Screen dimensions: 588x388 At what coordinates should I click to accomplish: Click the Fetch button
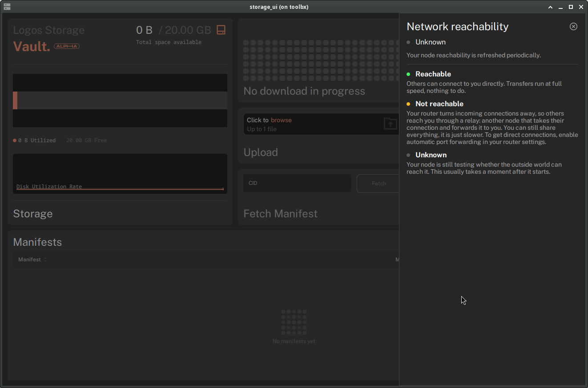(x=378, y=184)
